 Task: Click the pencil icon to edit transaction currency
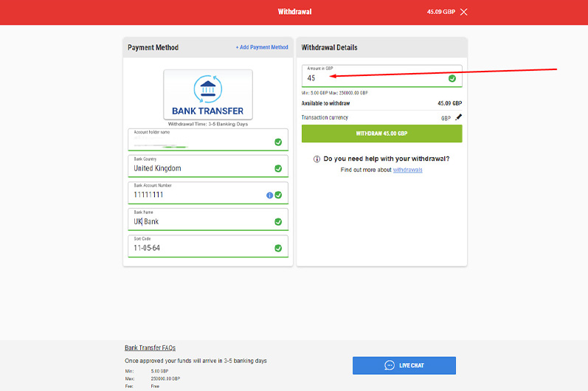point(458,117)
